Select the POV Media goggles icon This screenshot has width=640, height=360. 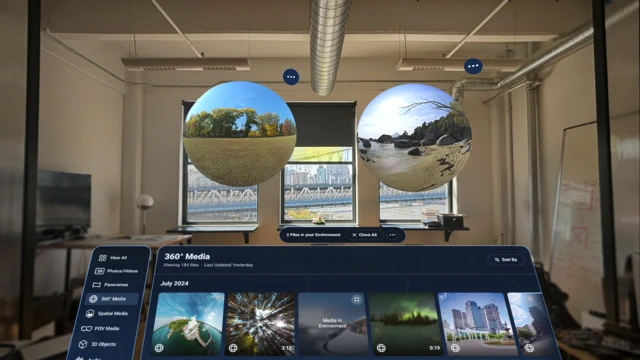pyautogui.click(x=86, y=328)
